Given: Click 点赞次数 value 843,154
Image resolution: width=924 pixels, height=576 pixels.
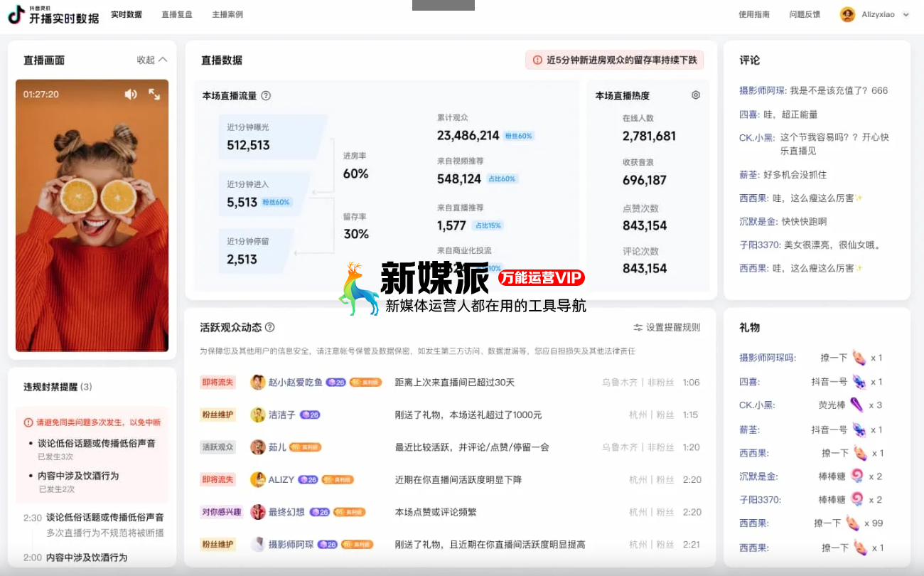Looking at the screenshot, I should click(x=645, y=225).
